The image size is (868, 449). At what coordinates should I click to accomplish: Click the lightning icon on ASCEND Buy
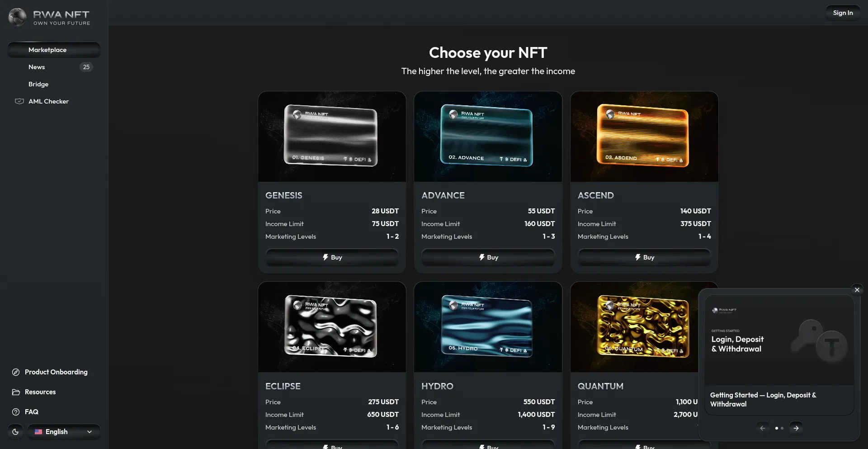click(638, 257)
